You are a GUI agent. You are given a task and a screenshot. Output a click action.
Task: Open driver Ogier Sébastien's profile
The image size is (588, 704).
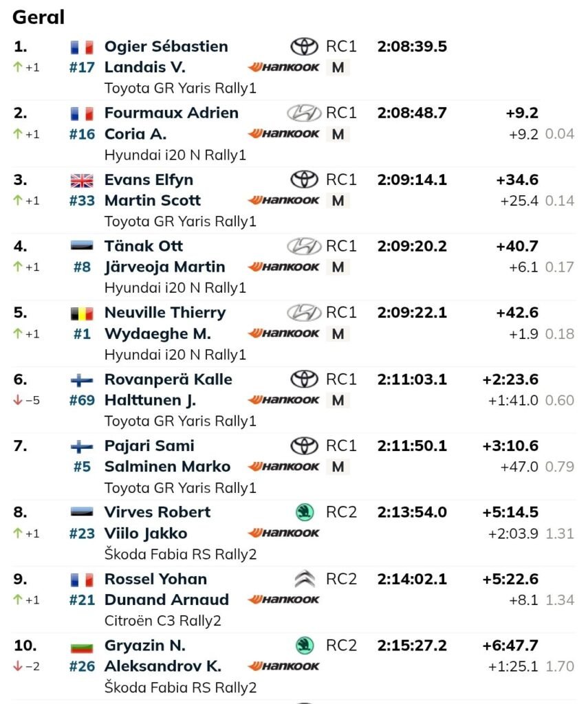point(166,47)
